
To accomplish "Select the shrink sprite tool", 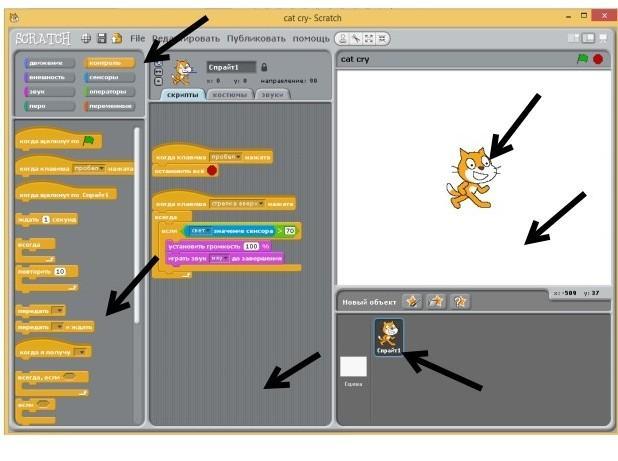I will (382, 39).
